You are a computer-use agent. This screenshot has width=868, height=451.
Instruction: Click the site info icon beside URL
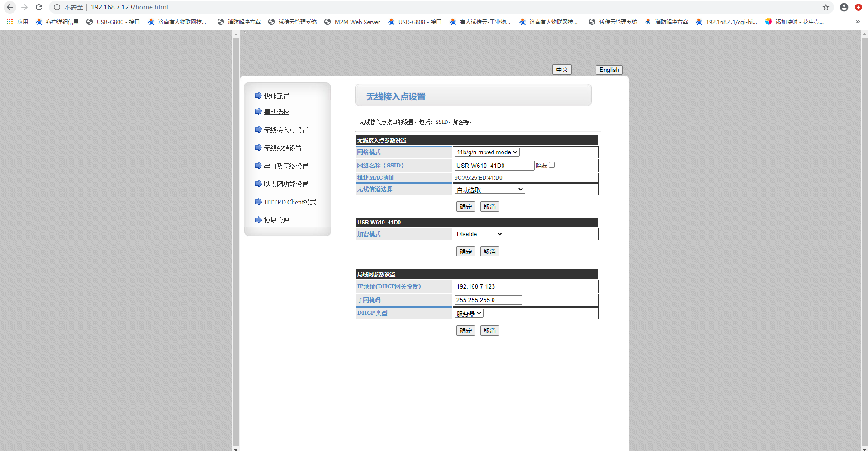(x=57, y=7)
